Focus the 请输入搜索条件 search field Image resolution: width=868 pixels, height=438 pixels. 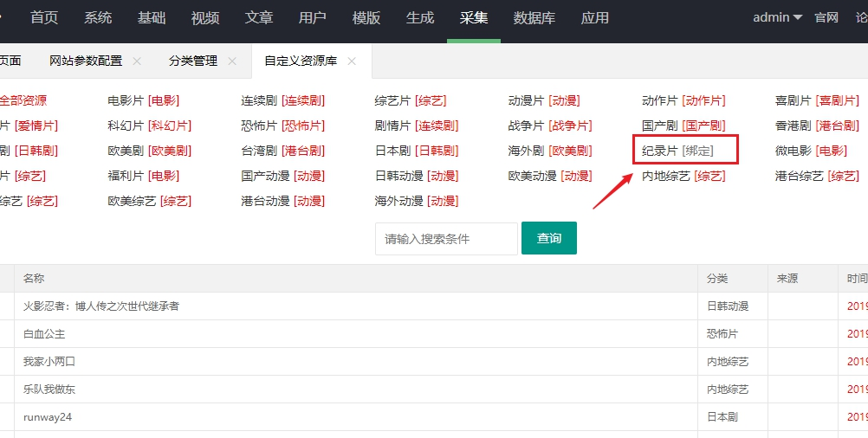pos(447,239)
